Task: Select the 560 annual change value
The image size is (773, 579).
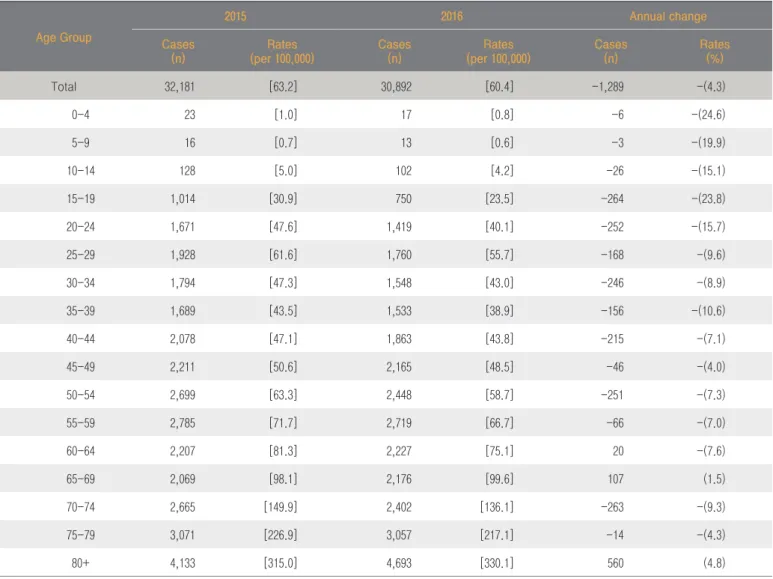Action: click(x=615, y=563)
